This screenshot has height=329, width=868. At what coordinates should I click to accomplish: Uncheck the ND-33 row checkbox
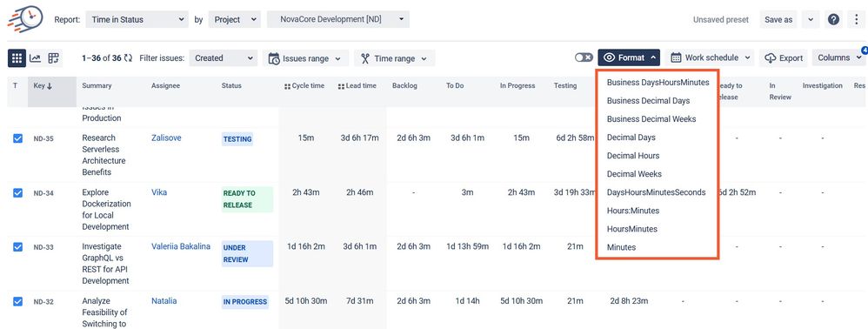(17, 247)
